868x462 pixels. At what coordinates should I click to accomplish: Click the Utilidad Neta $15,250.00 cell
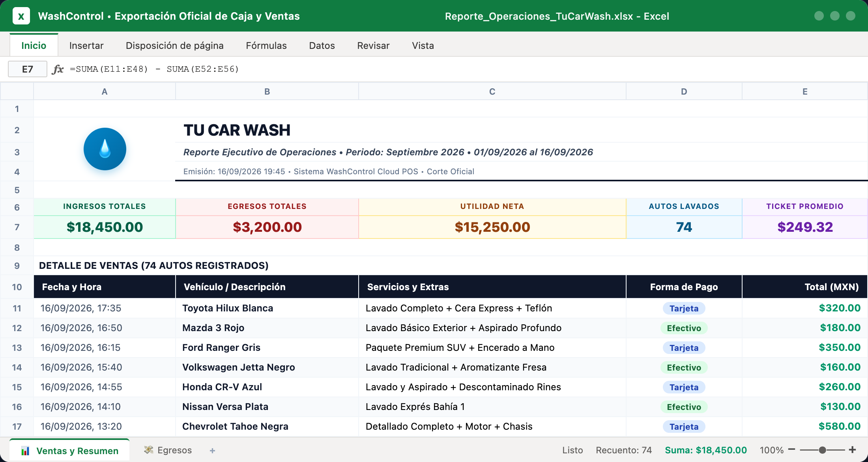[x=492, y=227]
